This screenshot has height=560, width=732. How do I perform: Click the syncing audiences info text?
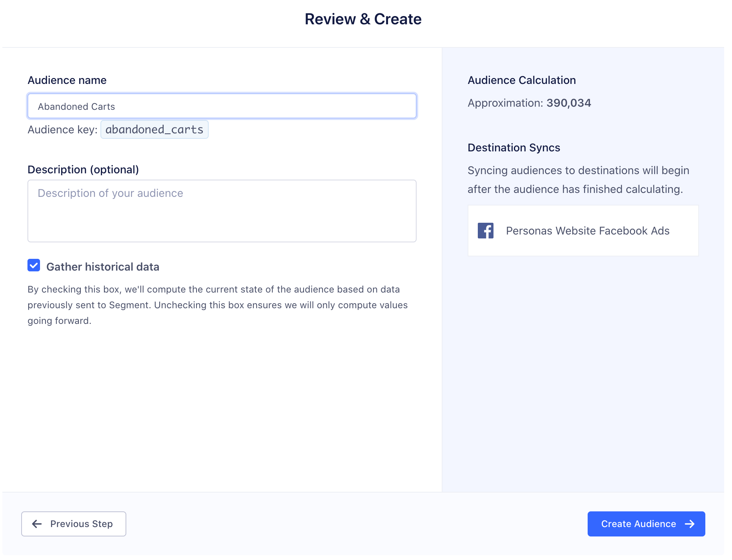[578, 180]
